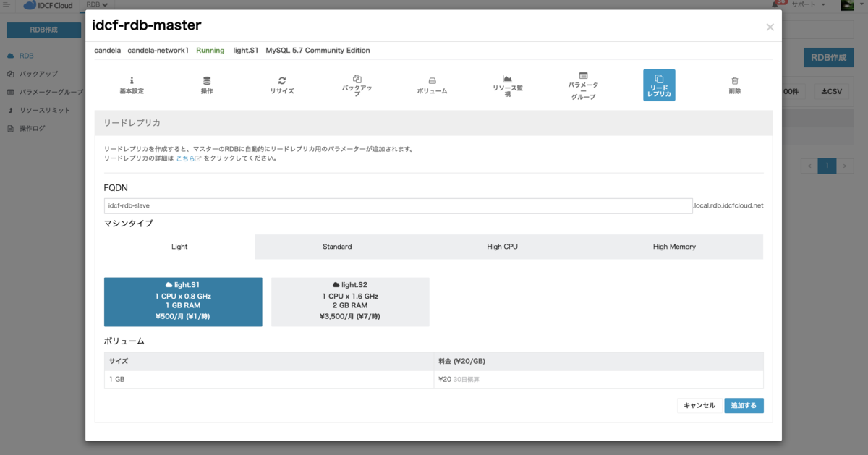The width and height of the screenshot is (868, 455).
Task: Click the sidebar RDB作成 button
Action: (43, 30)
